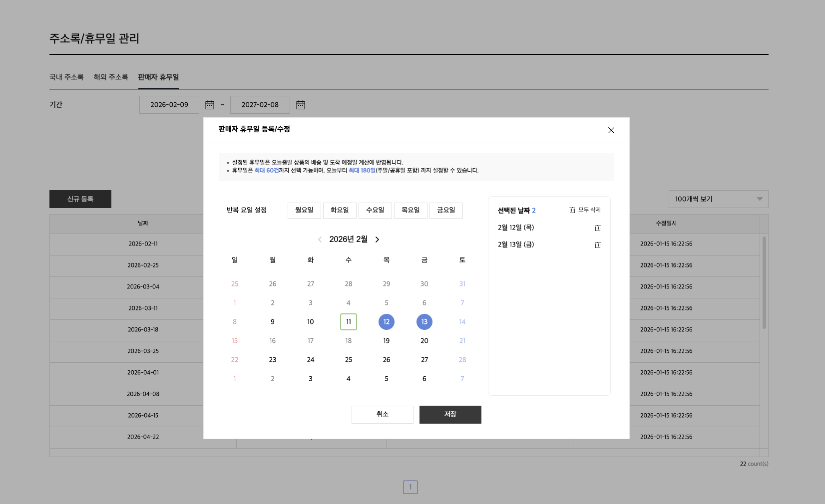The height and width of the screenshot is (504, 825).
Task: Open the end date calendar picker icon
Action: click(301, 105)
